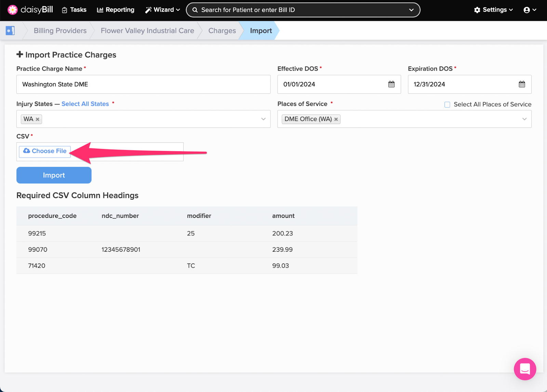Select the Import breadcrumb tab

[261, 31]
